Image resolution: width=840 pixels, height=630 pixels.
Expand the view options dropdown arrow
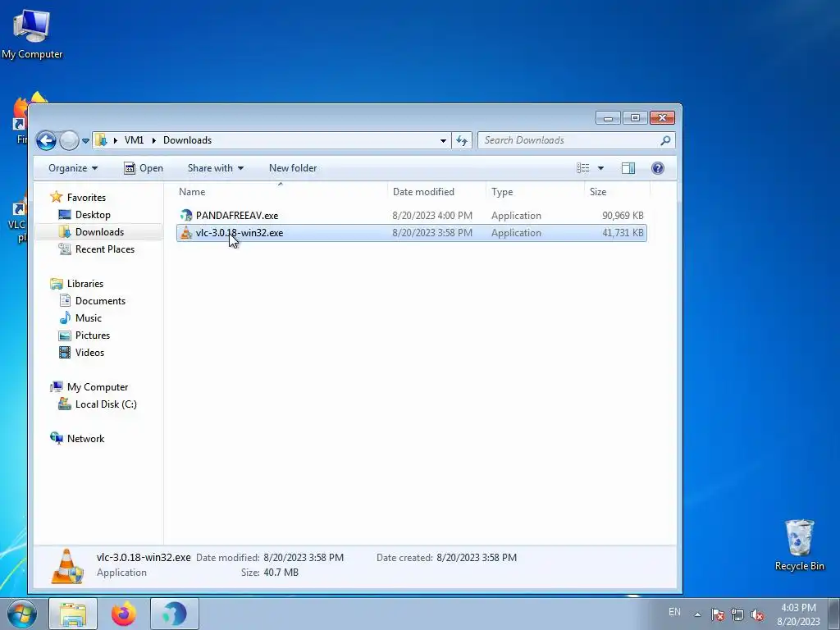click(600, 168)
